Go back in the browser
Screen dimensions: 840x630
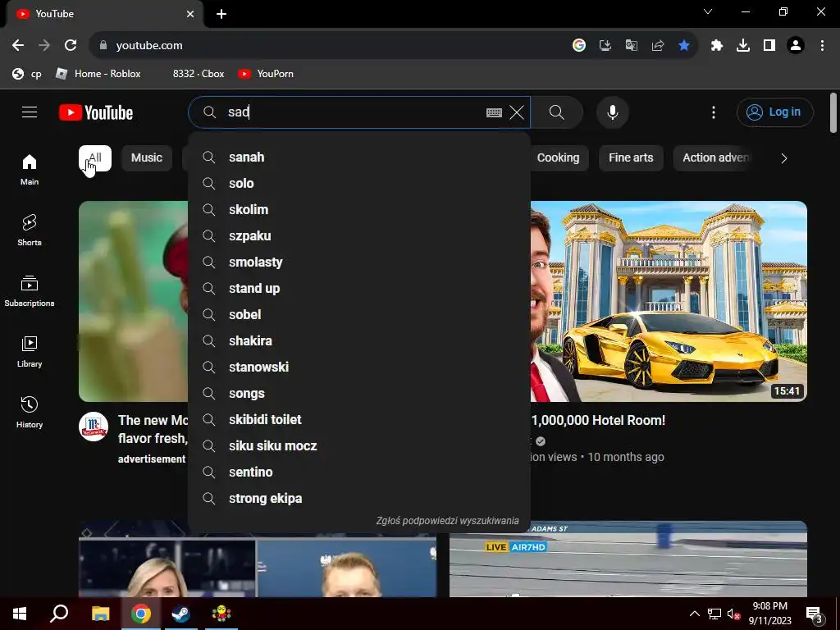tap(18, 45)
